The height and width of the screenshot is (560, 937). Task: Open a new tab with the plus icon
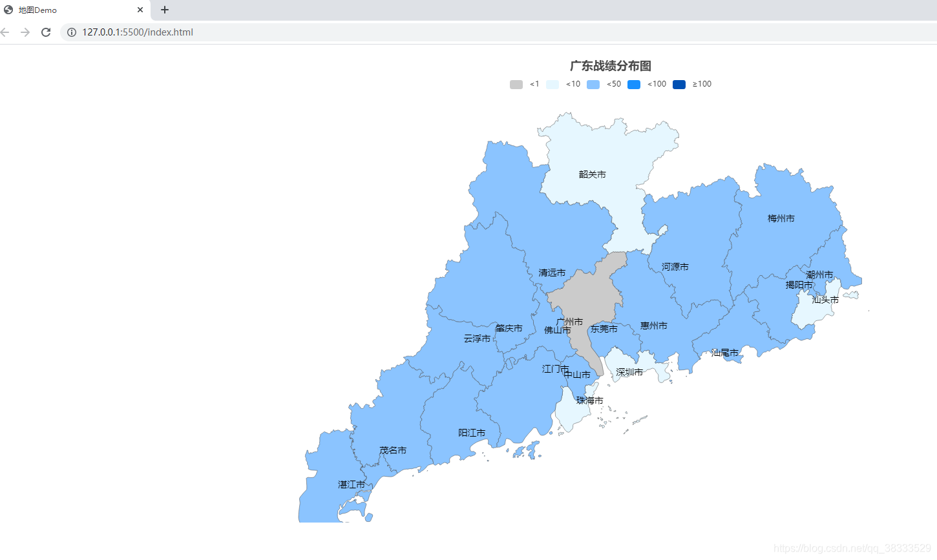click(164, 10)
